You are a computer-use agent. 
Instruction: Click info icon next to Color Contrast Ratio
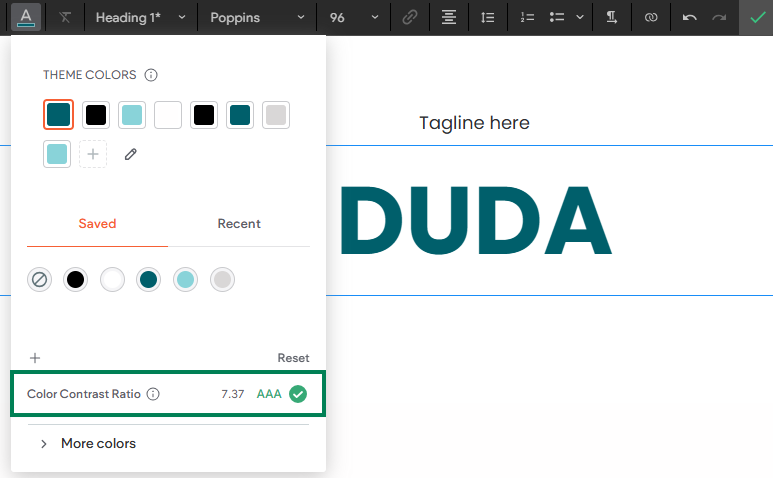(x=153, y=394)
